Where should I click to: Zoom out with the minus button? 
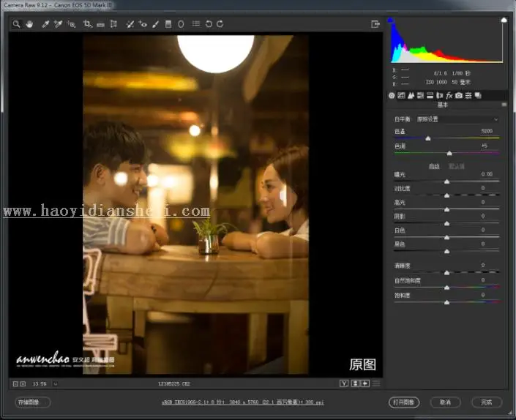15,384
